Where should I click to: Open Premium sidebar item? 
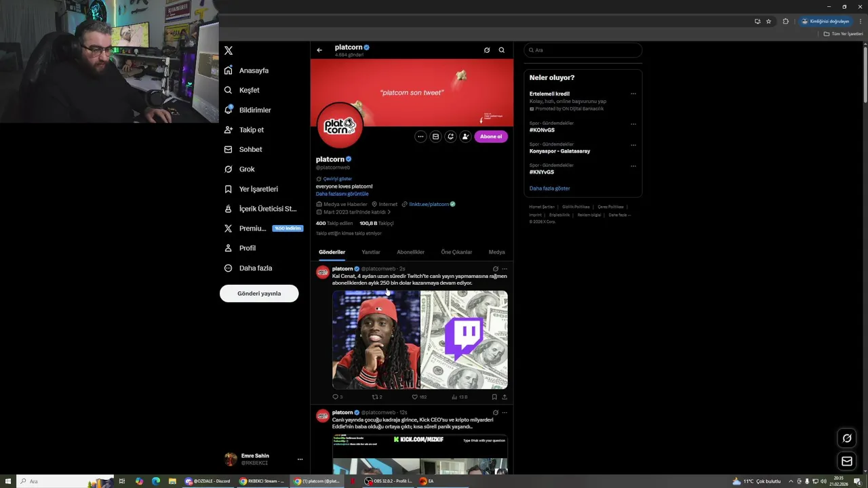point(262,228)
